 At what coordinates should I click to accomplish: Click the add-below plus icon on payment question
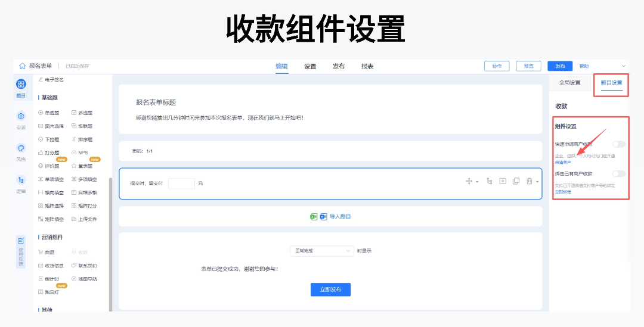[503, 181]
